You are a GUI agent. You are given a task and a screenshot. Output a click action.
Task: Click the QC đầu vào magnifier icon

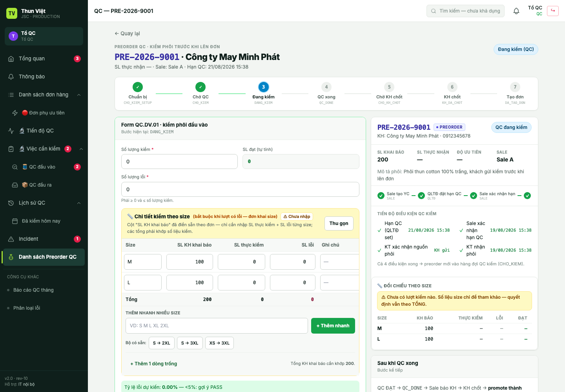pyautogui.click(x=15, y=167)
